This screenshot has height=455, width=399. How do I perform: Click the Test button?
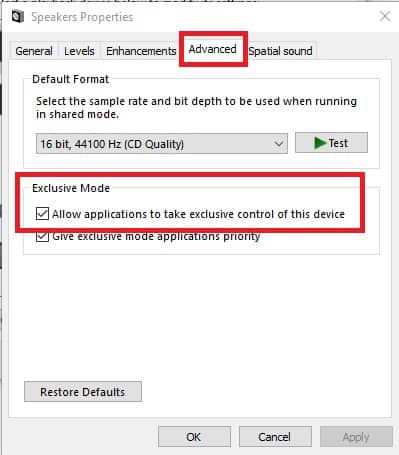tap(331, 143)
